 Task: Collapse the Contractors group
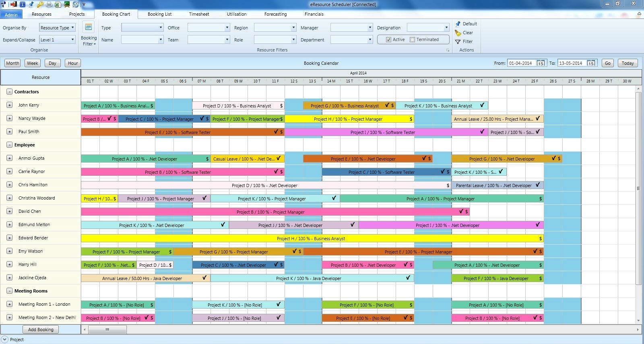9,92
